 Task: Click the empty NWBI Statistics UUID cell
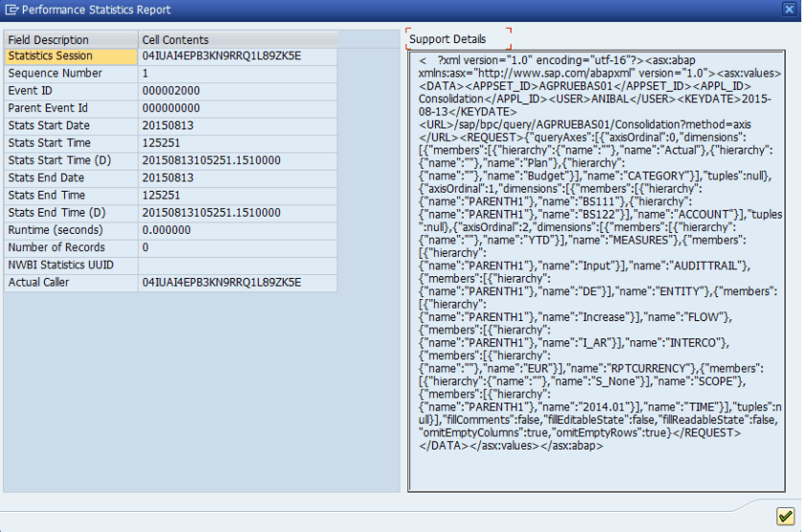point(237,266)
